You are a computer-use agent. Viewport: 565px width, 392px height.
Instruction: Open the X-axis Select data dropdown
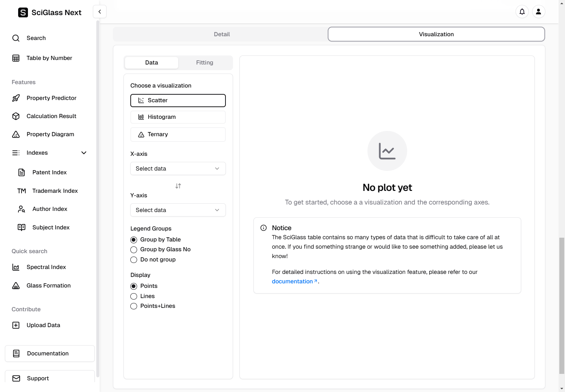(178, 169)
